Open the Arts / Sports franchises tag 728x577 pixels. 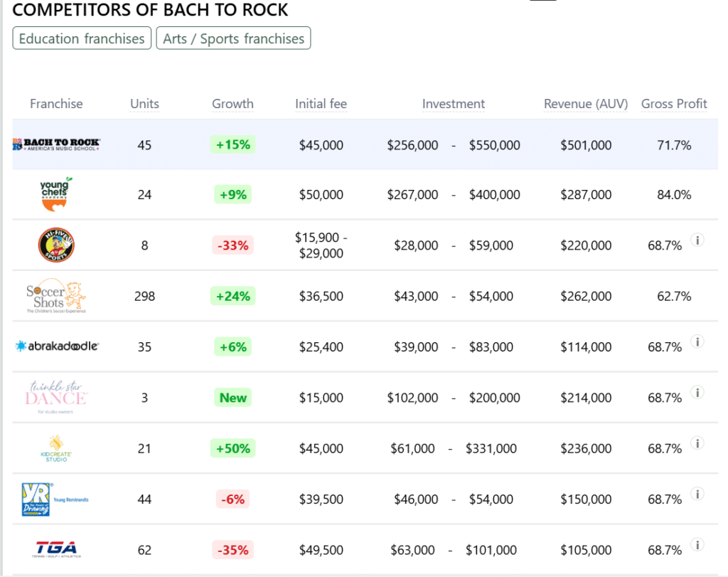coord(233,38)
